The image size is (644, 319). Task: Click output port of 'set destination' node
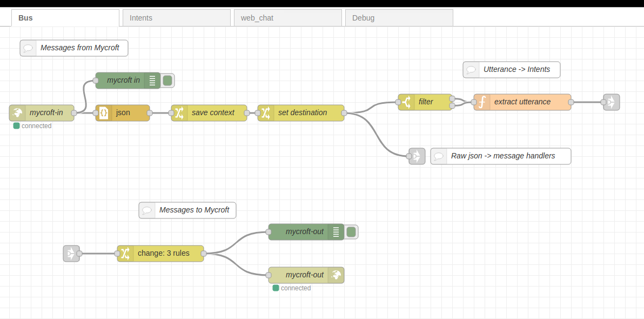tap(344, 113)
